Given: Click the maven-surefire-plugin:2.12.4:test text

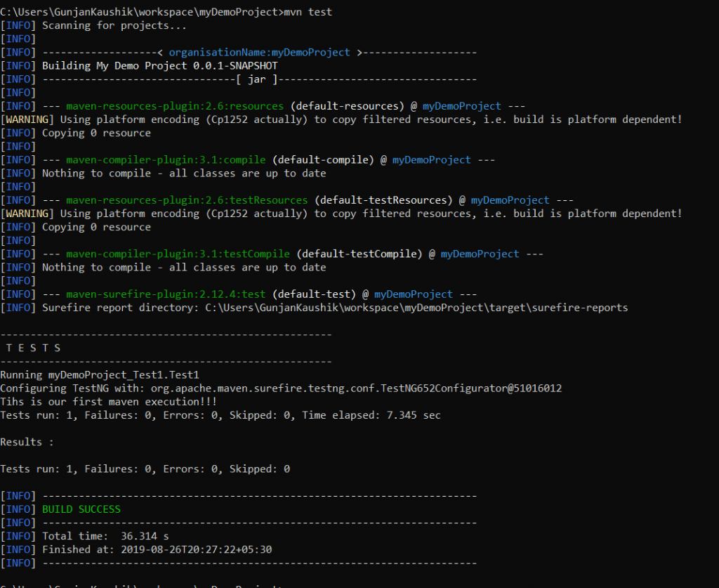Looking at the screenshot, I should point(166,294).
